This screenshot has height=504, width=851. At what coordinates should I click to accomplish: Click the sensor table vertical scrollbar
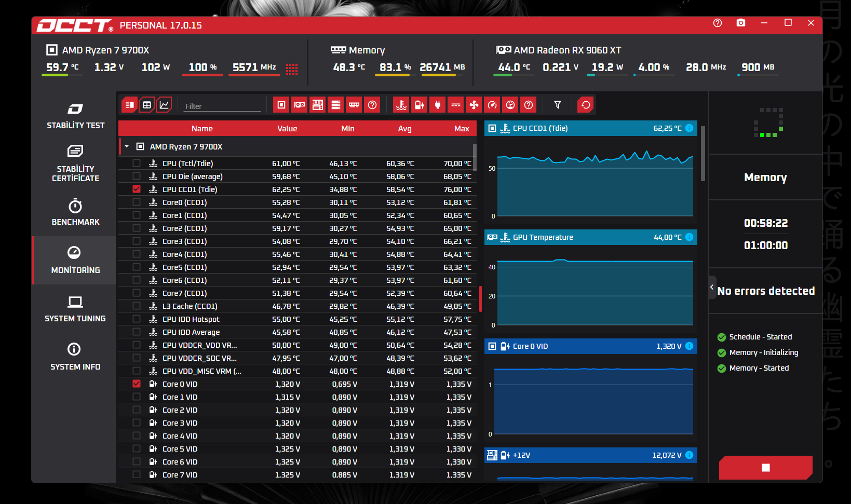point(475,157)
